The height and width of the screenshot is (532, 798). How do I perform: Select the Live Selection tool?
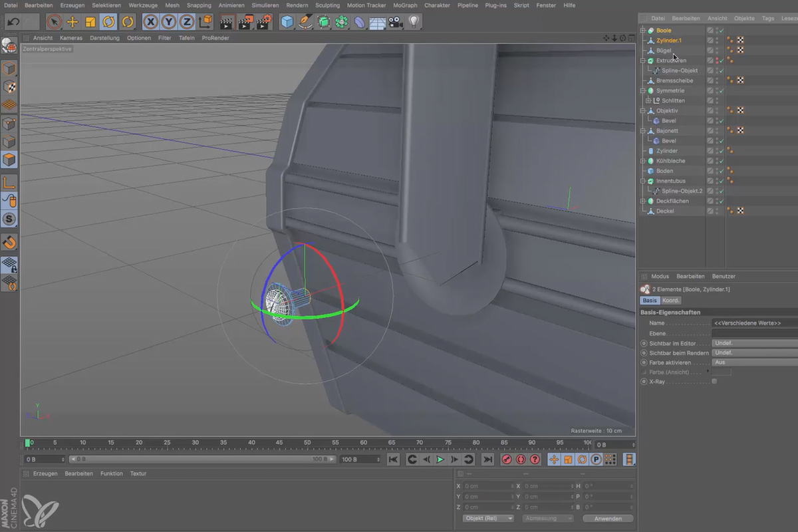click(x=55, y=22)
